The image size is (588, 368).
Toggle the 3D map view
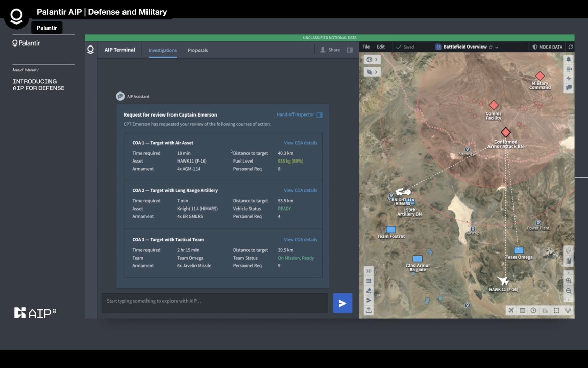[x=369, y=271]
